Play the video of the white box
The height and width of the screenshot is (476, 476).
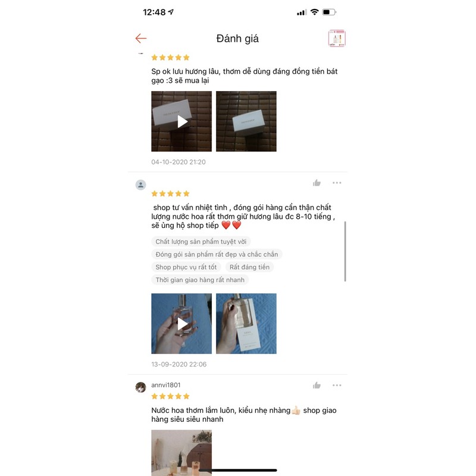coord(181,121)
